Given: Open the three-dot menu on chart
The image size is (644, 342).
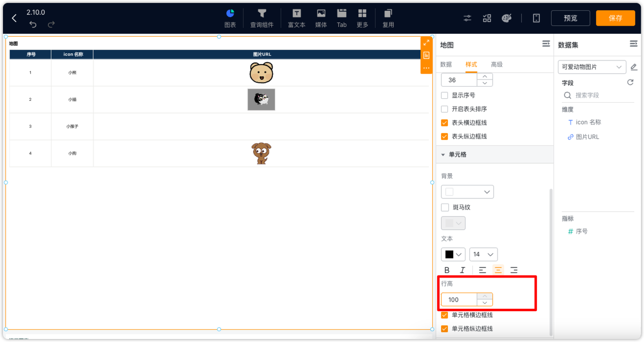Looking at the screenshot, I should [426, 67].
